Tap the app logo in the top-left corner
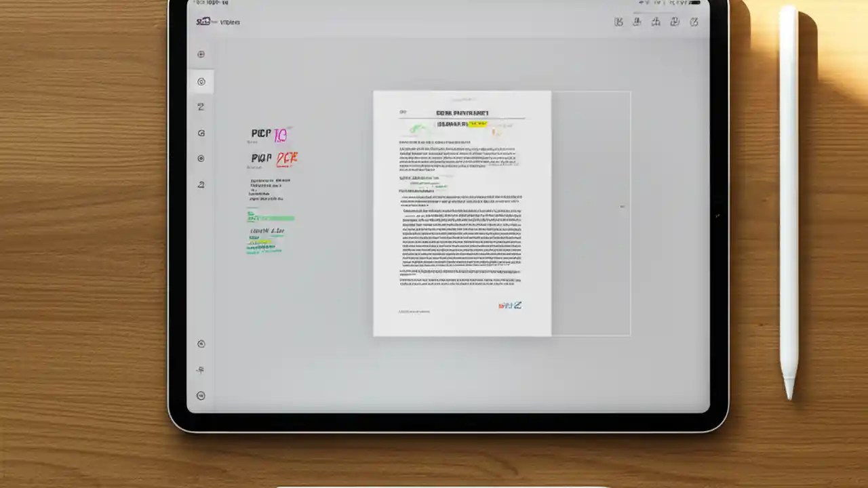Viewport: 868px width, 488px height. click(204, 22)
